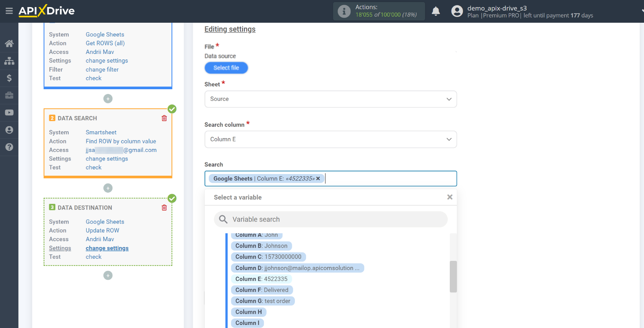Select variable Column A: John
Screen dimensions: 644x328
257,235
